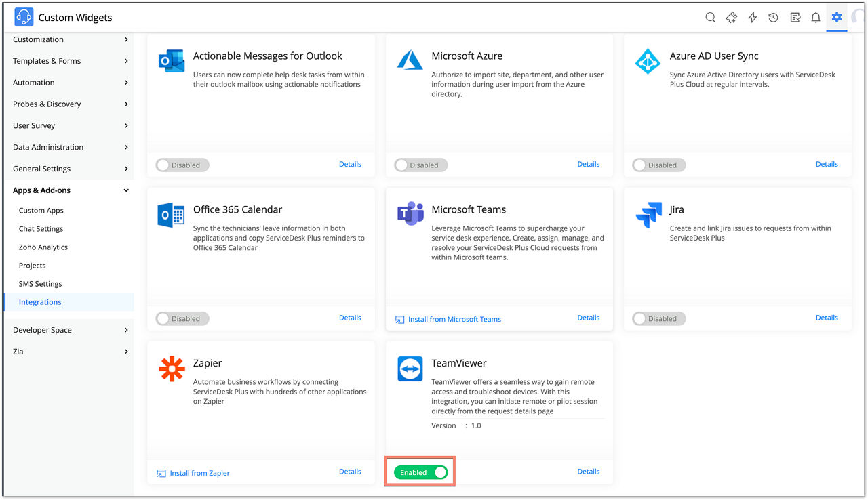This screenshot has height=500, width=868.
Task: Click Install from Microsoft Teams link
Action: (x=448, y=319)
